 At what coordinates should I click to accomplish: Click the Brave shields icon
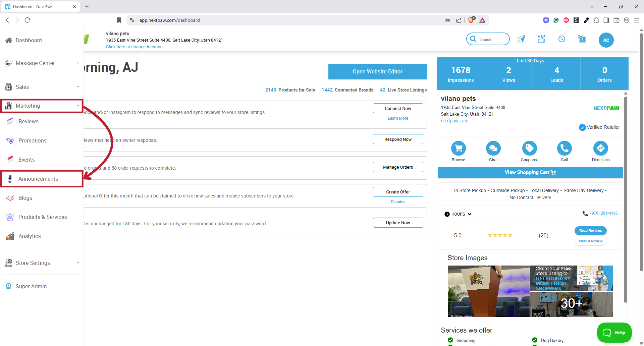point(471,20)
